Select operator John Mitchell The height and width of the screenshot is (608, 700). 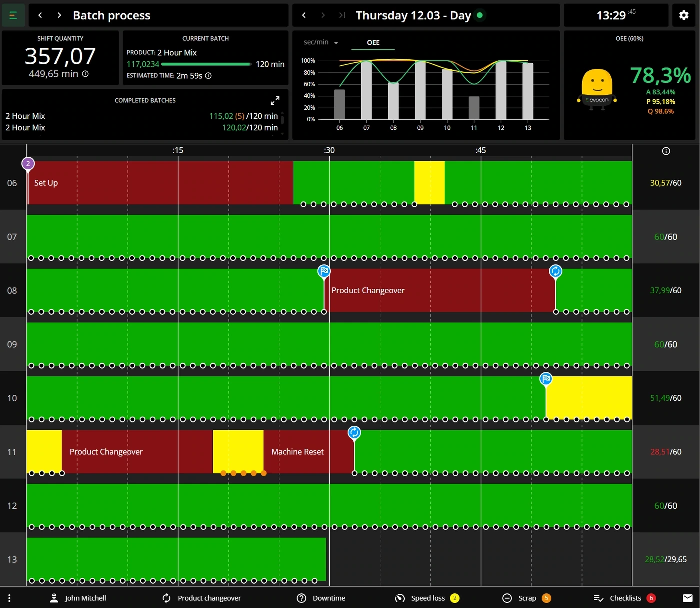pyautogui.click(x=78, y=598)
